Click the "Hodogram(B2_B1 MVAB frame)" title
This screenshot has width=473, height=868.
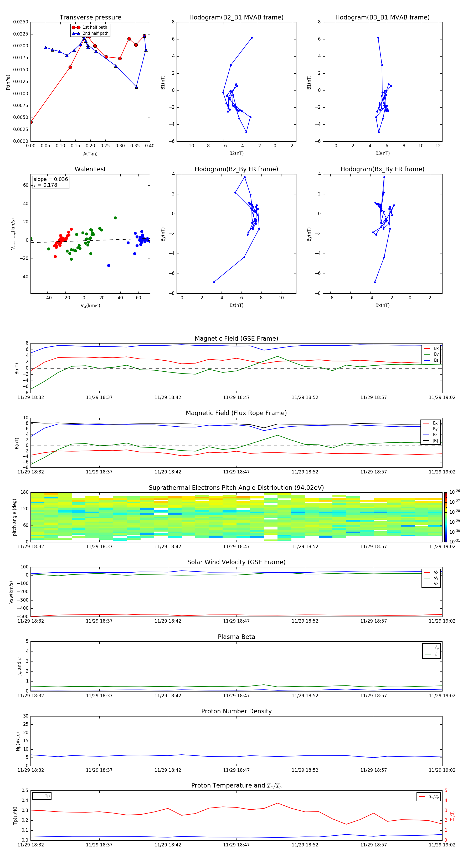click(236, 17)
